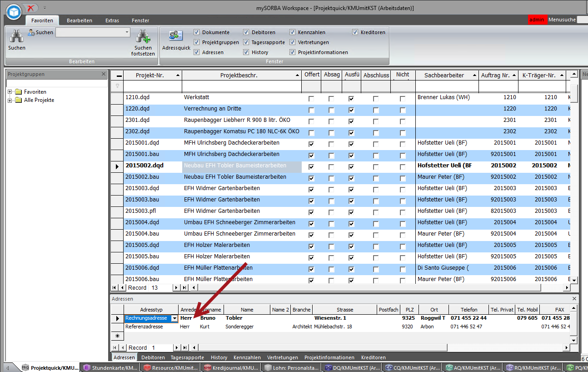
Task: Click the Suchen fortsetzen icon
Action: 143,37
